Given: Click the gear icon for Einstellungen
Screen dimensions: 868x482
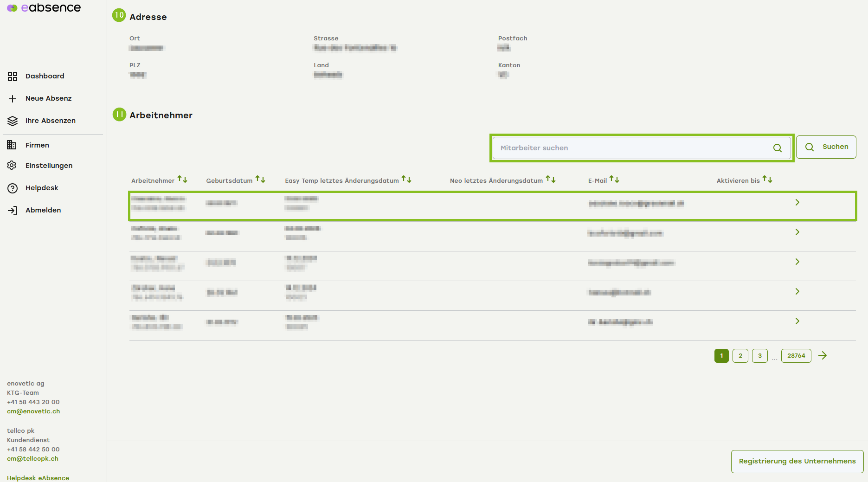Looking at the screenshot, I should pyautogui.click(x=12, y=166).
